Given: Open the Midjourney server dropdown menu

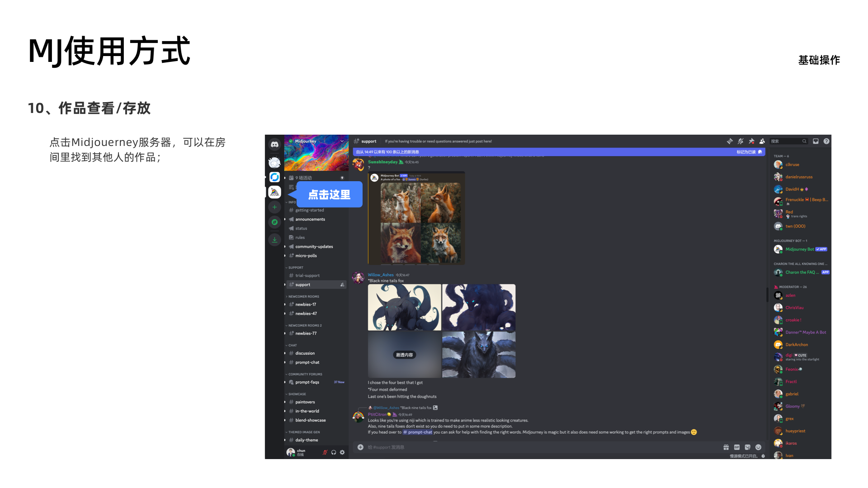Looking at the screenshot, I should 342,141.
